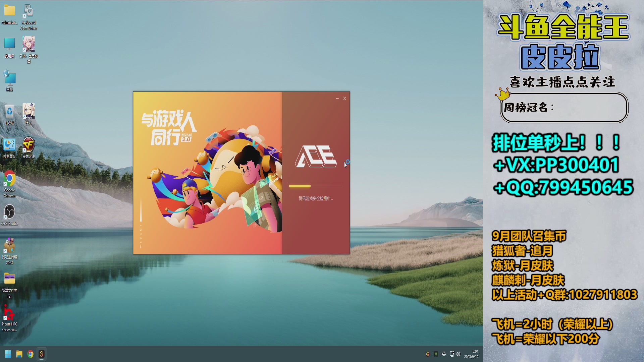
Task: Open the Keyboard Oem Driver shortcut
Action: point(29,10)
